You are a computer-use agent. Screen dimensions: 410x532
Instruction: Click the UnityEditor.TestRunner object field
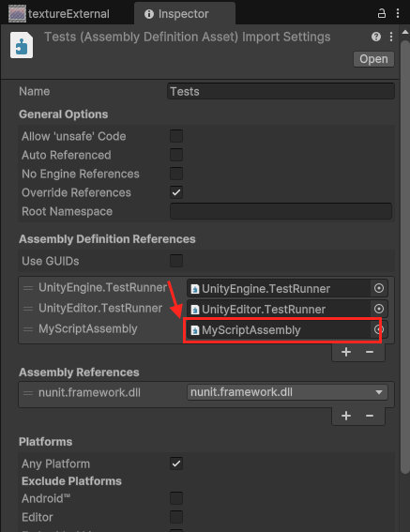279,309
